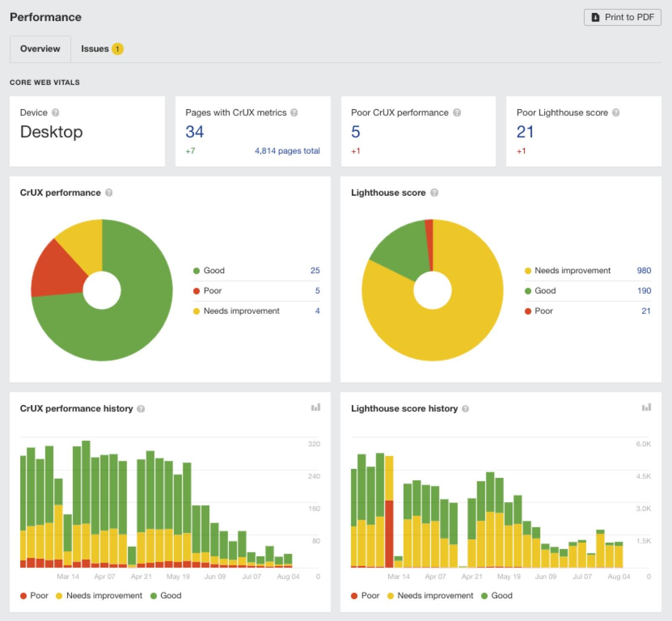Select the Overview tab

tap(40, 48)
